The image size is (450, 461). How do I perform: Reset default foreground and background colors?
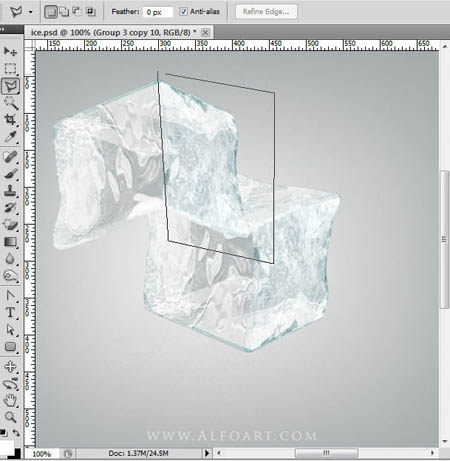coord(3,433)
